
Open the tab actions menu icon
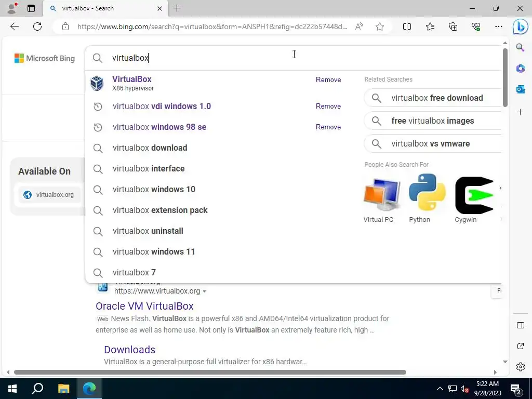31,8
